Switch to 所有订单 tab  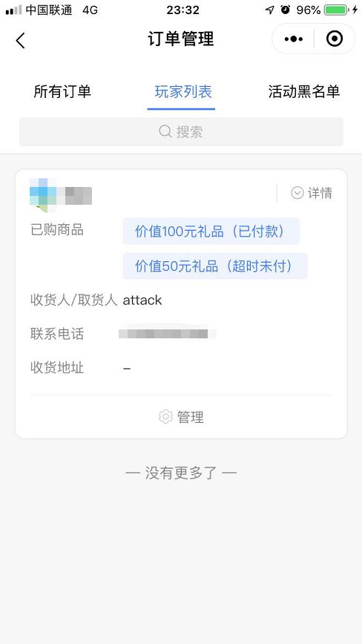tap(62, 91)
